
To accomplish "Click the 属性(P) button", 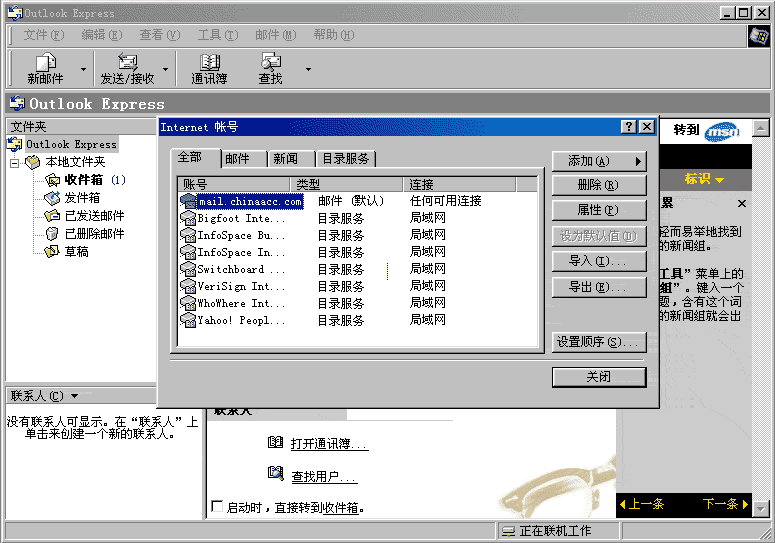I will pos(599,210).
